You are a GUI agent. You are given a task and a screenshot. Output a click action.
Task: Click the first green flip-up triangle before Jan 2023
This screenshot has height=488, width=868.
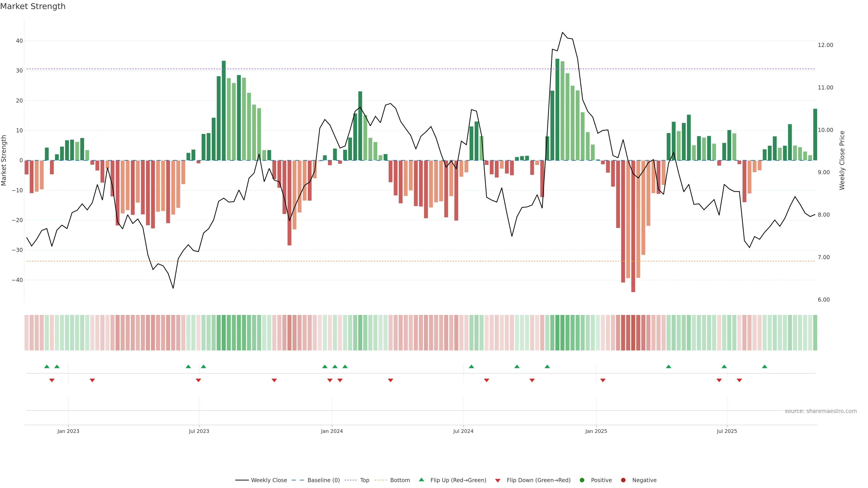point(47,366)
